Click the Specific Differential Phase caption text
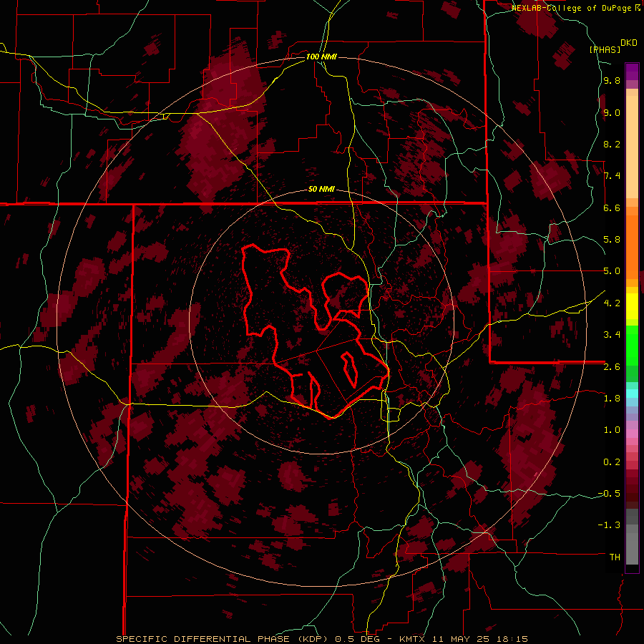The image size is (644, 644). 322,639
